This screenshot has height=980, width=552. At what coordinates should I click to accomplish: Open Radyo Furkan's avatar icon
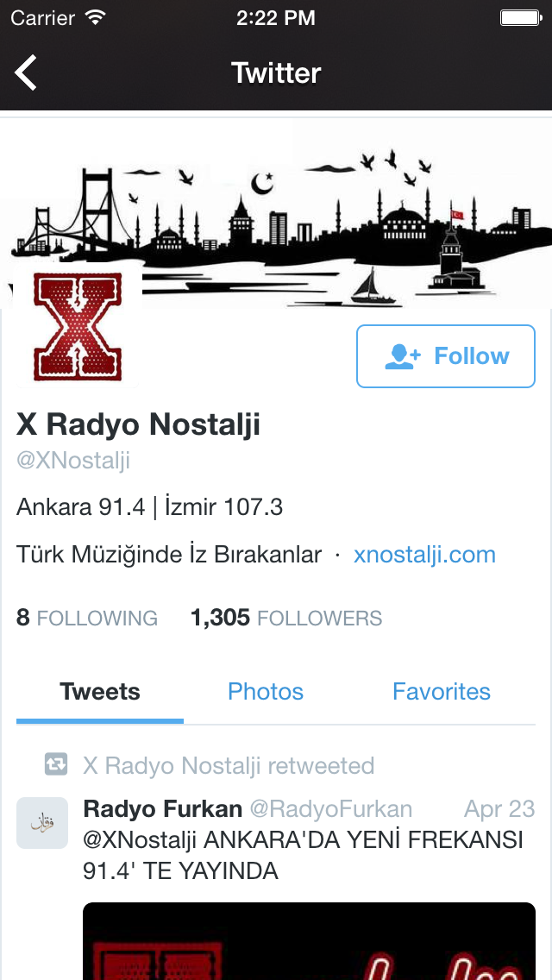[42, 822]
